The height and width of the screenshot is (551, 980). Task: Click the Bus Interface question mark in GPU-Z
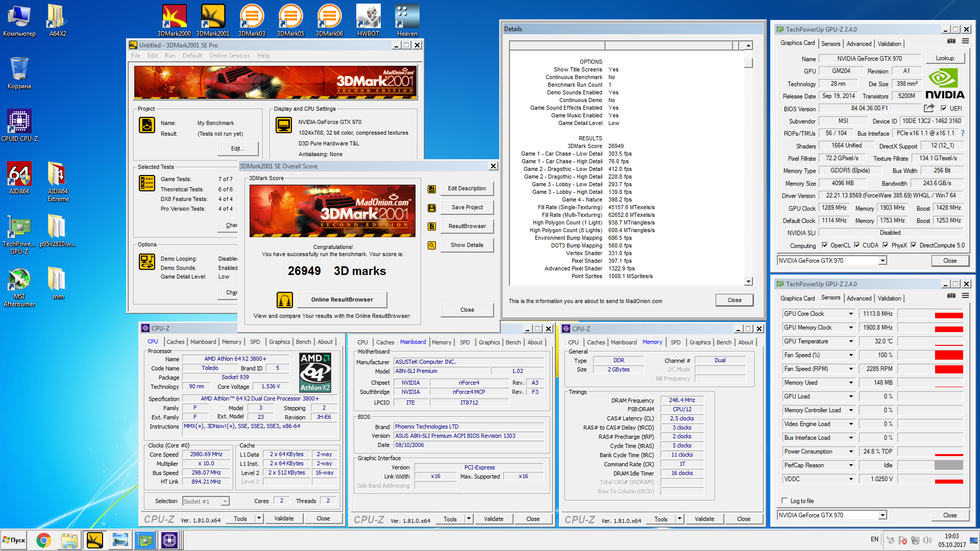coord(963,133)
